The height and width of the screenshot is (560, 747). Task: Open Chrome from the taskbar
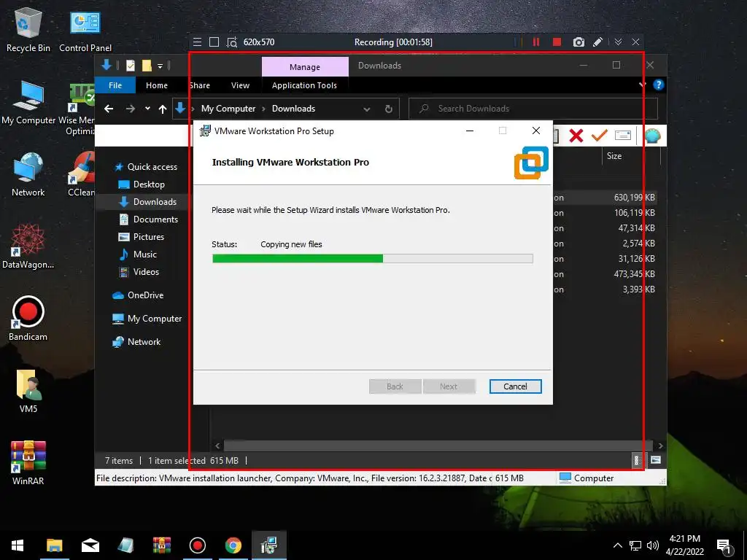tap(233, 545)
